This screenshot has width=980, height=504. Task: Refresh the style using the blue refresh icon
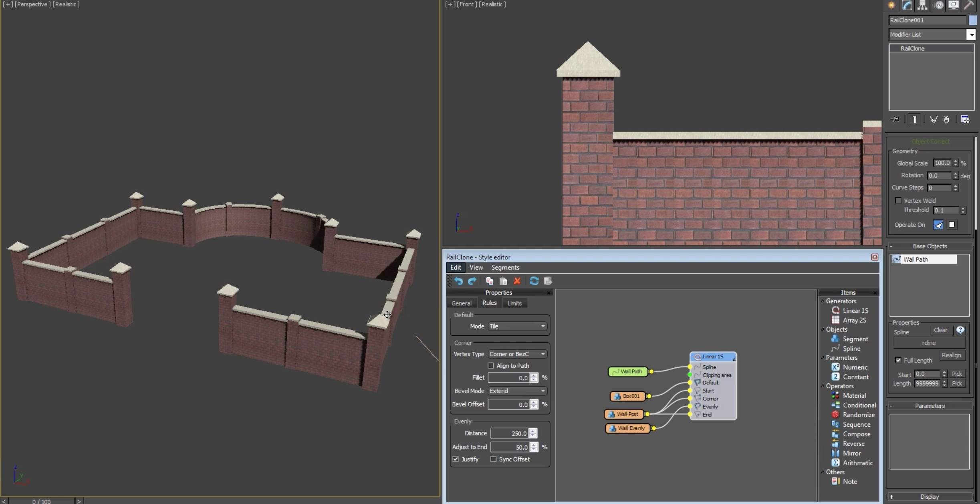click(534, 281)
